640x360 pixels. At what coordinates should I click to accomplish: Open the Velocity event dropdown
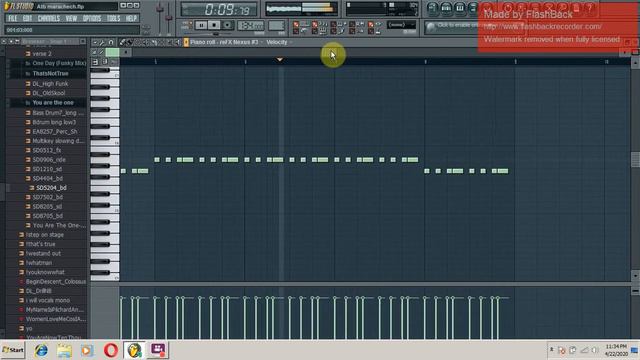tap(279, 42)
